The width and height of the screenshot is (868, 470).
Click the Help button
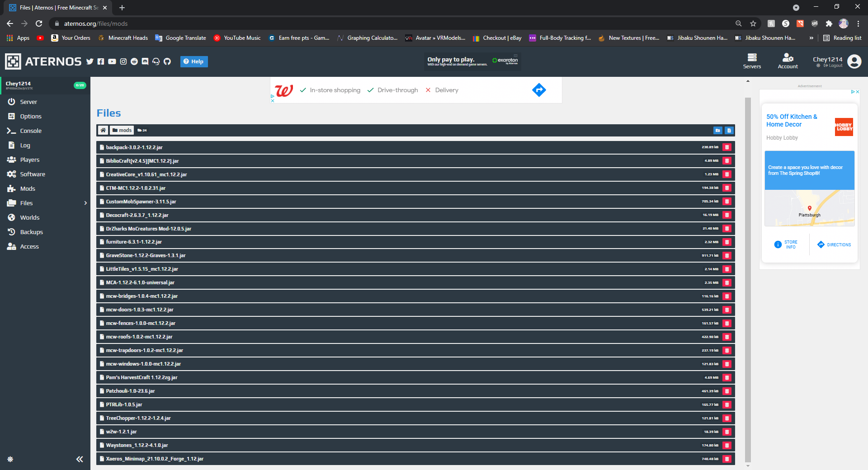point(194,61)
